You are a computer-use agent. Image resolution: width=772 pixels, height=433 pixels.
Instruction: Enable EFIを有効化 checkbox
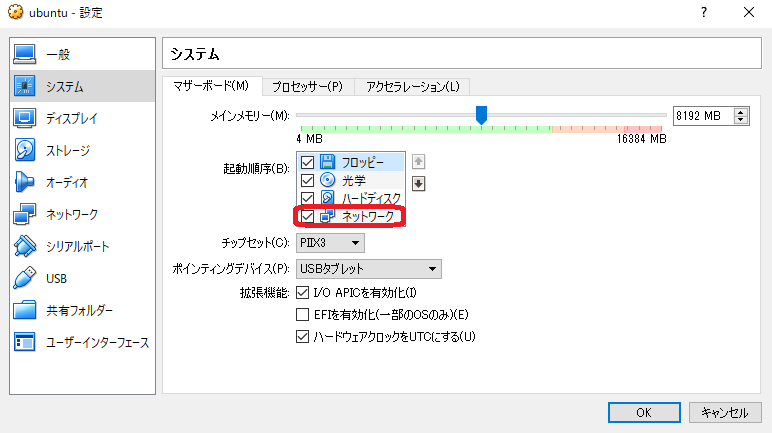click(302, 314)
